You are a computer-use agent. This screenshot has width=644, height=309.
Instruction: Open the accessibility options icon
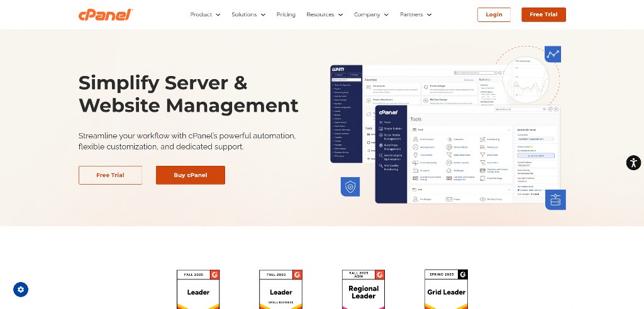pyautogui.click(x=633, y=163)
